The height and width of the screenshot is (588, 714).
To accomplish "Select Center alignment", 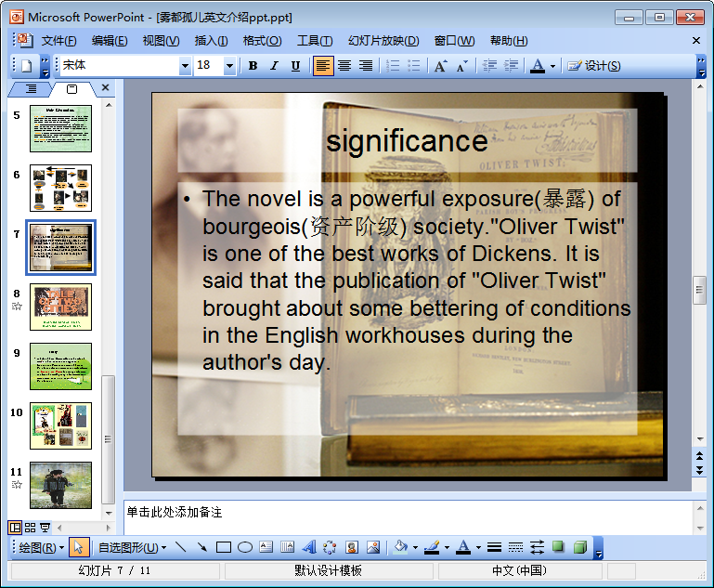I will [x=344, y=66].
